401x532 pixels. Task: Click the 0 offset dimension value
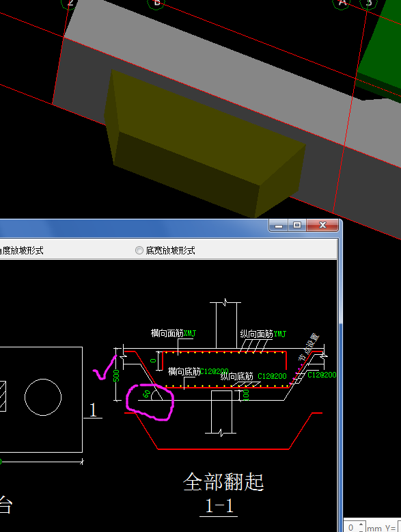click(154, 360)
